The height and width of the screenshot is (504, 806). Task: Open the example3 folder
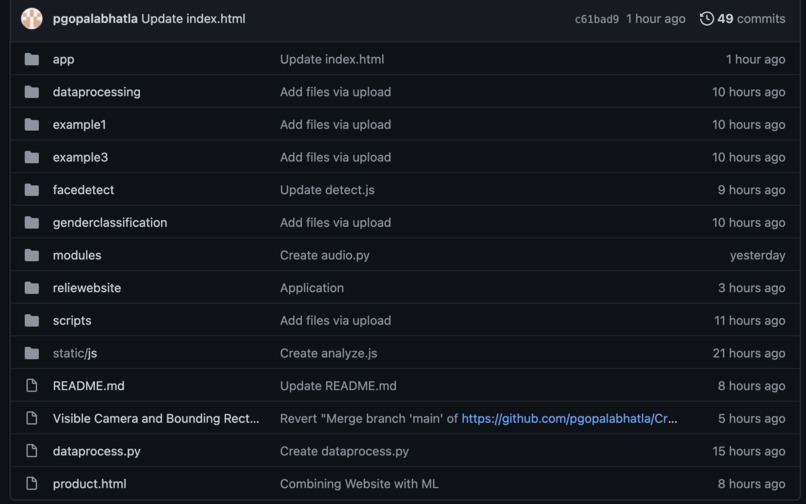[81, 157]
